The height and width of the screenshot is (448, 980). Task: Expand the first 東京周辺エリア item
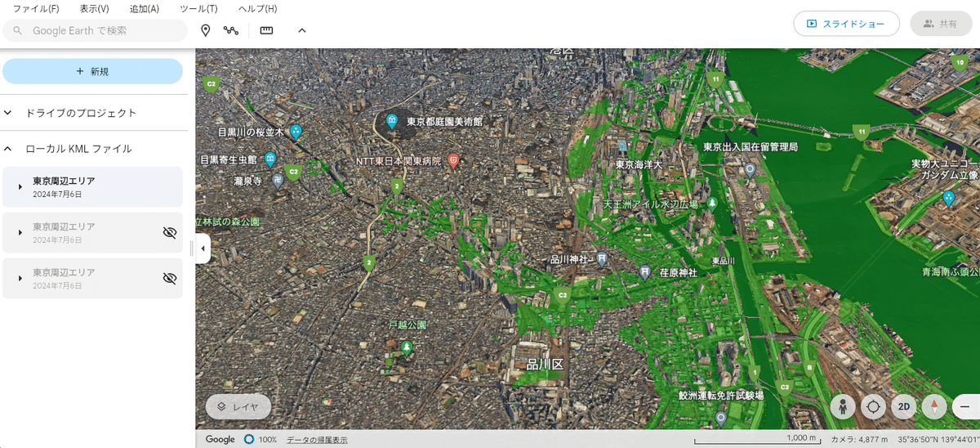point(20,187)
